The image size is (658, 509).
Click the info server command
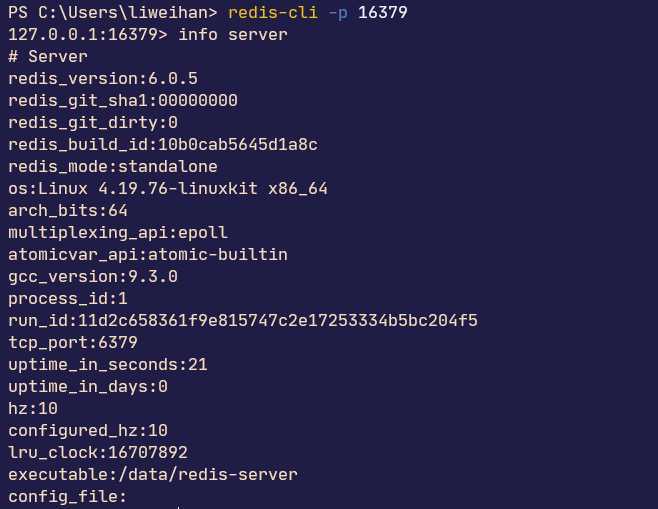coord(233,34)
